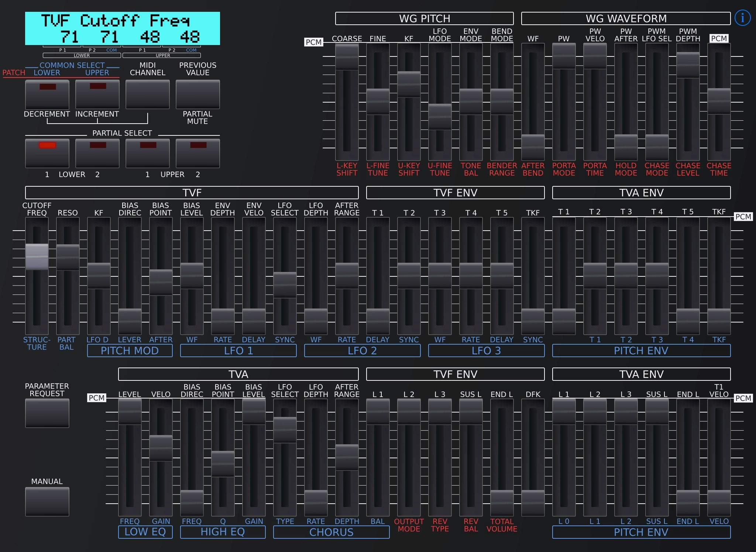Viewport: 756px width, 552px height.
Task: Click the TVF KF slider handle
Action: (99, 276)
